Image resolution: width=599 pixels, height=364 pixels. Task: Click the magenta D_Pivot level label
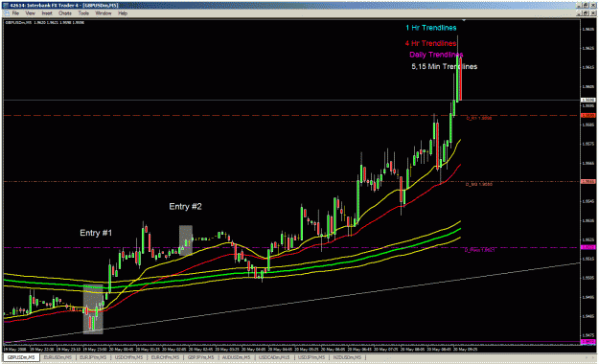(480, 250)
